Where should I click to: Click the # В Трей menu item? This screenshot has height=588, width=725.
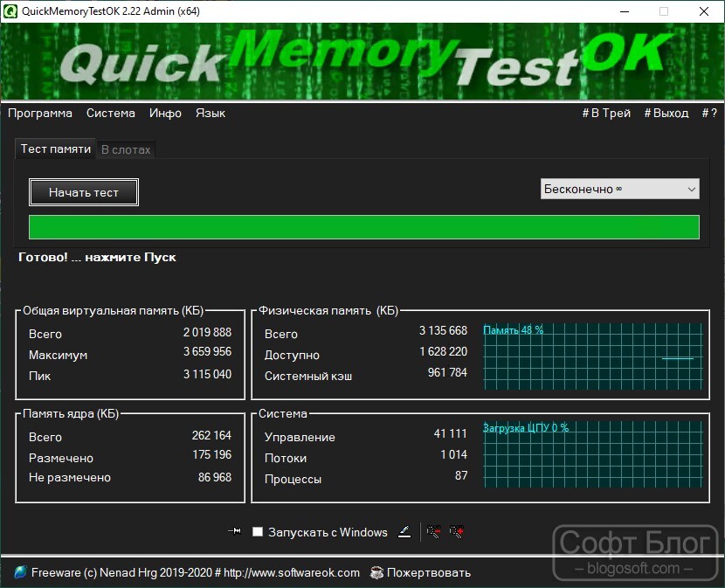tap(606, 114)
